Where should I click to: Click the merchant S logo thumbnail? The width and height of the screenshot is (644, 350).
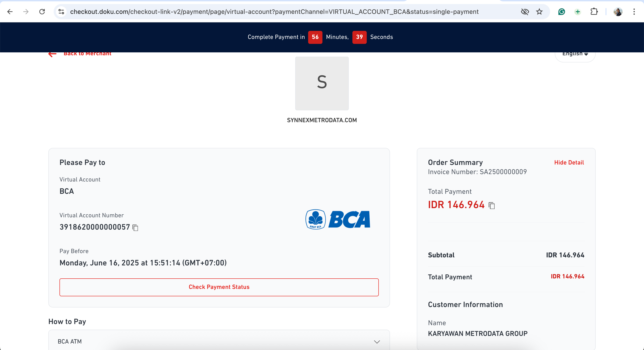pyautogui.click(x=322, y=83)
